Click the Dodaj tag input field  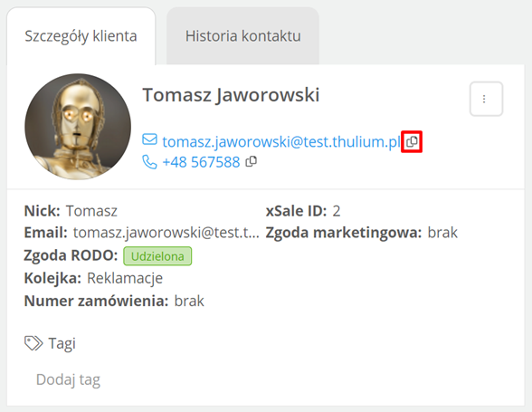click(68, 379)
